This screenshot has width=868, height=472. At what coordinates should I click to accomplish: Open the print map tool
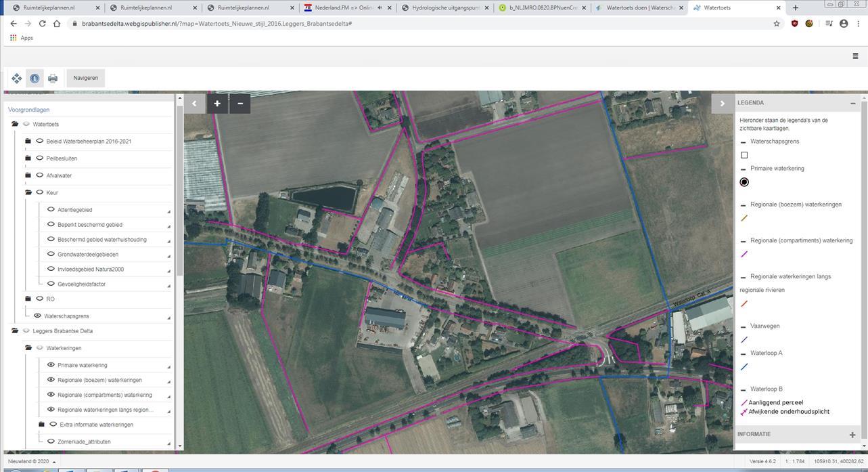pyautogui.click(x=53, y=79)
